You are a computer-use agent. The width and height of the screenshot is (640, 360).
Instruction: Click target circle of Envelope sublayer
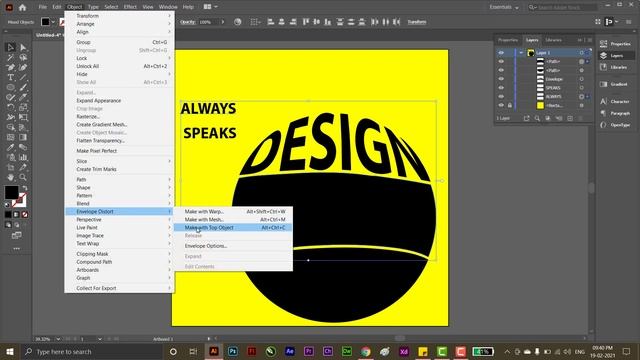coord(581,79)
